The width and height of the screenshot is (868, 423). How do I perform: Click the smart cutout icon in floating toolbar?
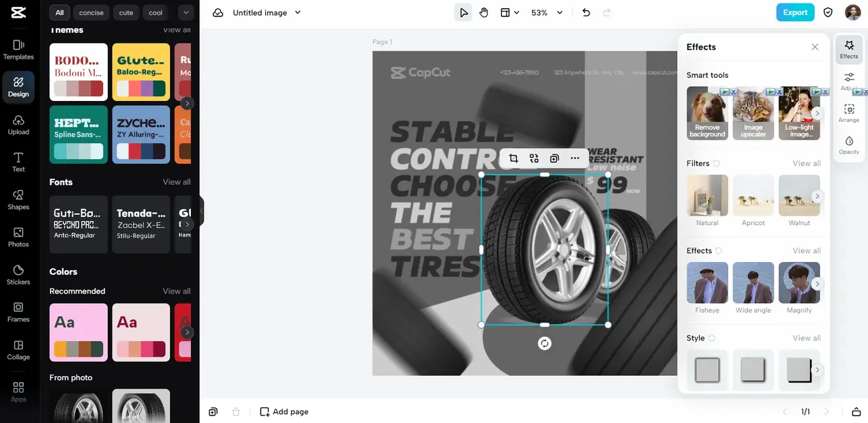[534, 158]
